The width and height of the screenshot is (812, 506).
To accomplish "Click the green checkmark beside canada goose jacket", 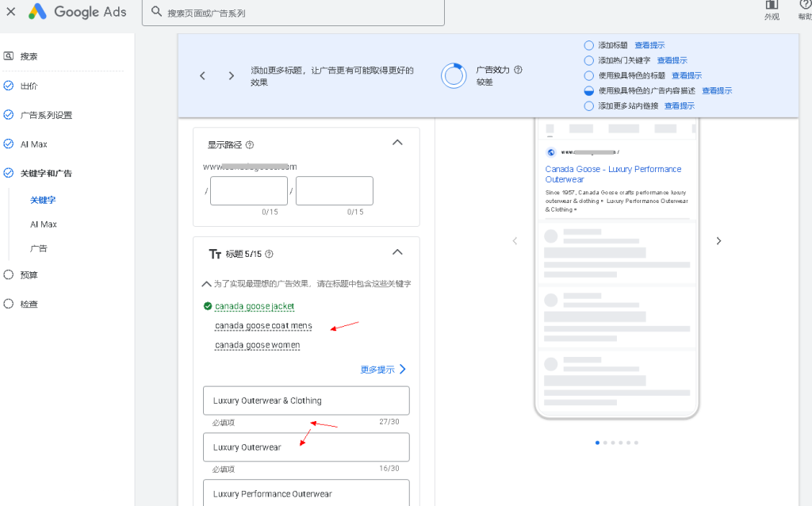I will click(x=208, y=306).
